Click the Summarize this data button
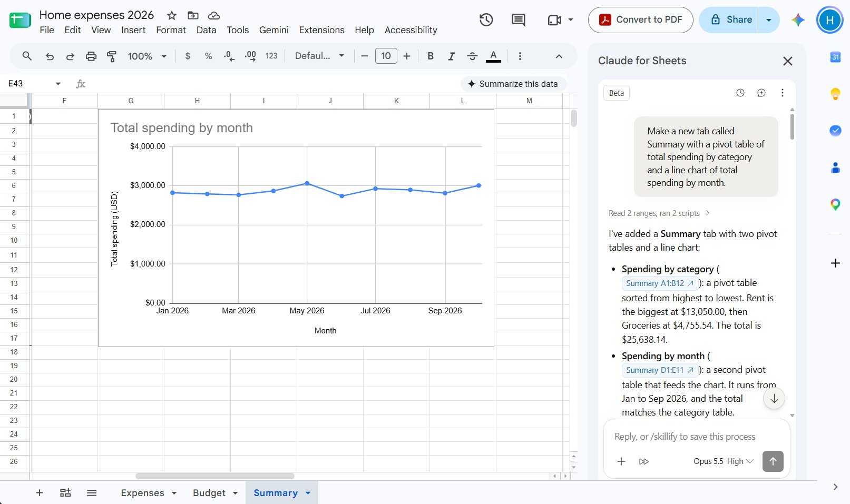 tap(513, 84)
